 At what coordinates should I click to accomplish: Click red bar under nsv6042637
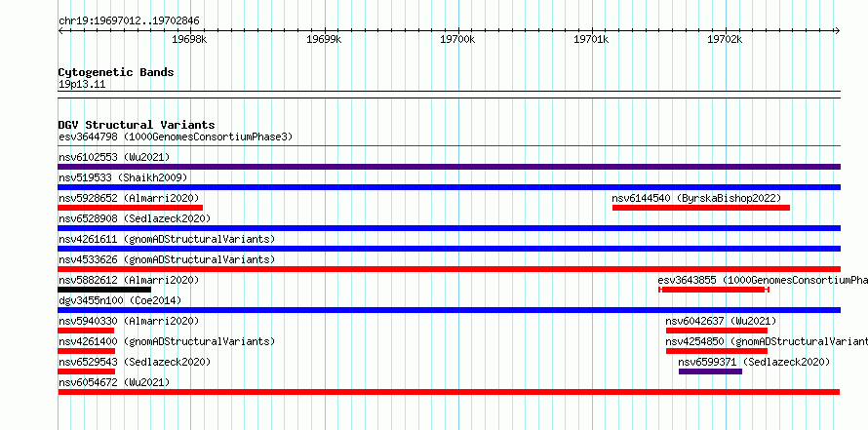[x=716, y=331]
